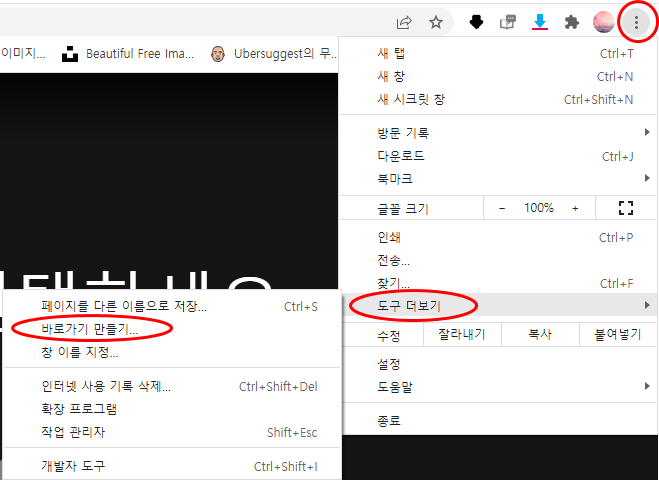Open 설정 from the menu
The height and width of the screenshot is (480, 659).
[499, 364]
